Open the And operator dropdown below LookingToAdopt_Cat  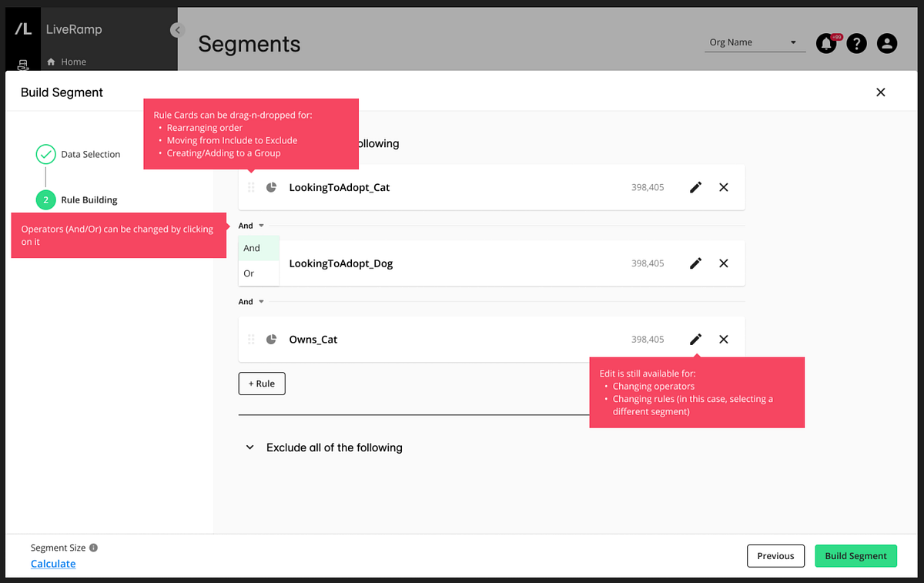click(251, 226)
